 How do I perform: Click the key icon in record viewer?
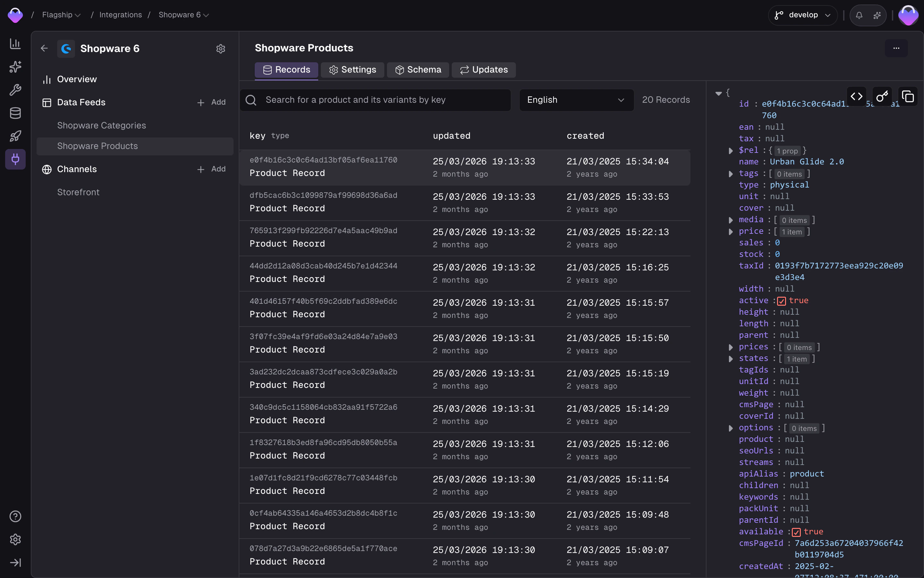click(x=882, y=96)
